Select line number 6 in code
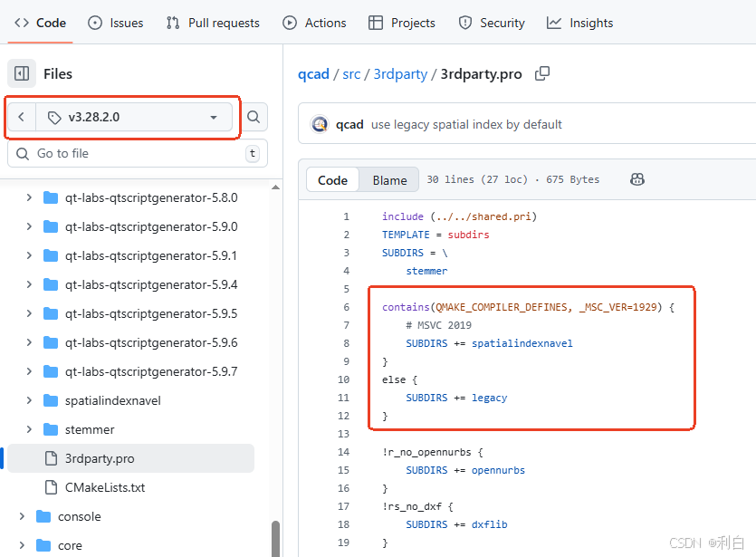Viewport: 756px width, 557px height. click(346, 307)
